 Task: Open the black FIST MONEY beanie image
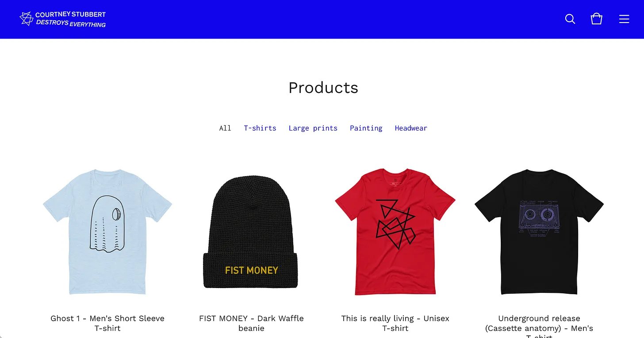(250, 231)
